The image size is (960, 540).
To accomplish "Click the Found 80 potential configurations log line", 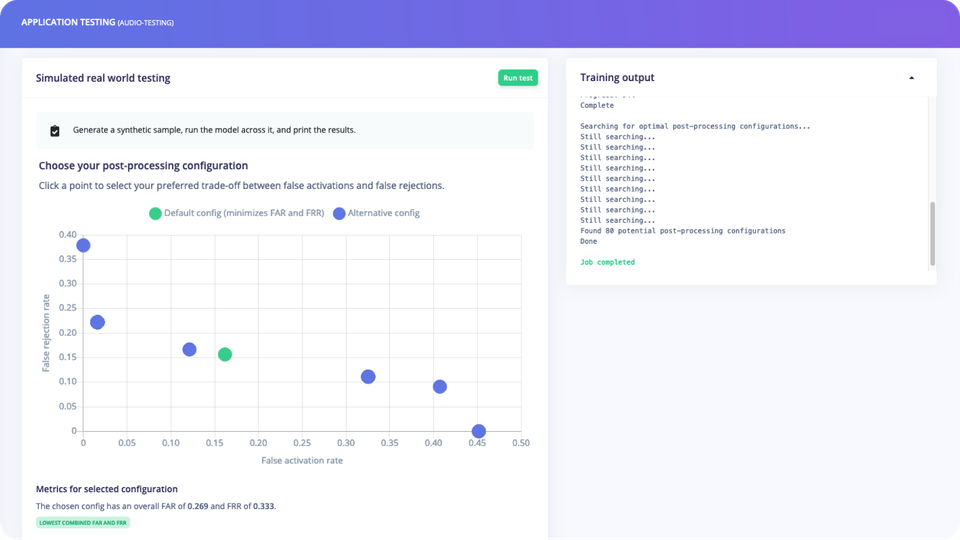I will 682,231.
